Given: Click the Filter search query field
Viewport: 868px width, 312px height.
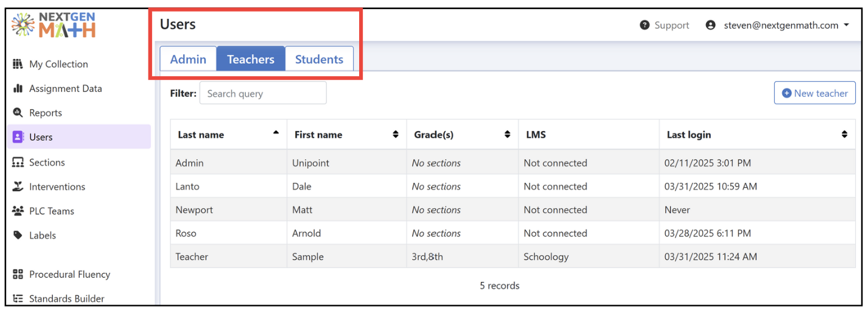Looking at the screenshot, I should click(x=263, y=93).
